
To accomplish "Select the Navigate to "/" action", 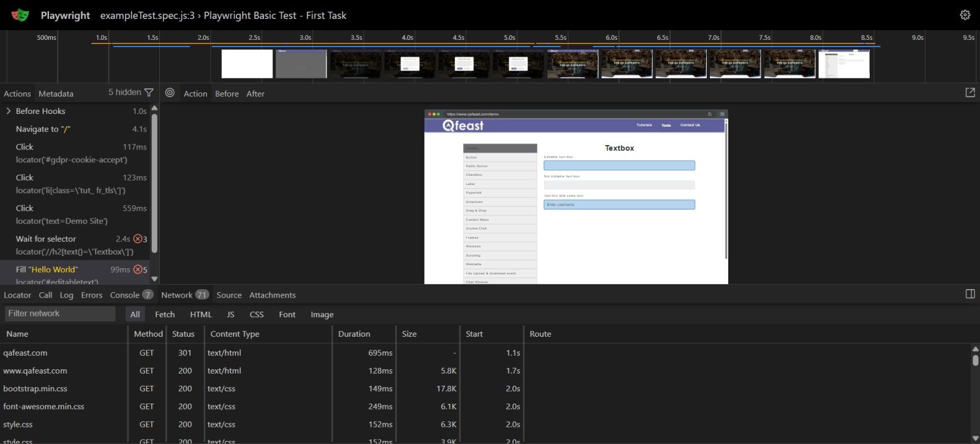I will (x=43, y=129).
